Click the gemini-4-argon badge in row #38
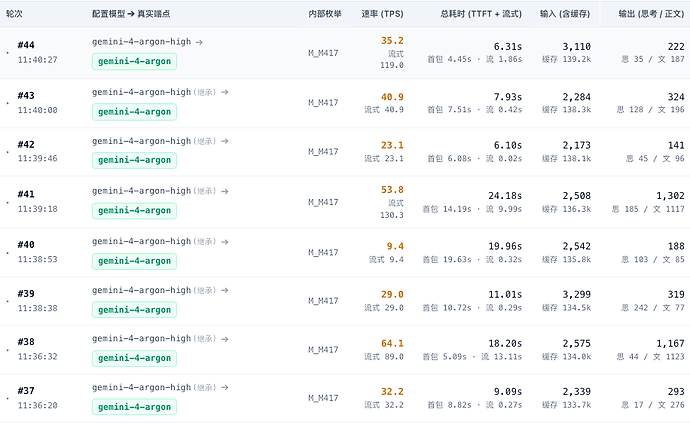 pyautogui.click(x=134, y=358)
